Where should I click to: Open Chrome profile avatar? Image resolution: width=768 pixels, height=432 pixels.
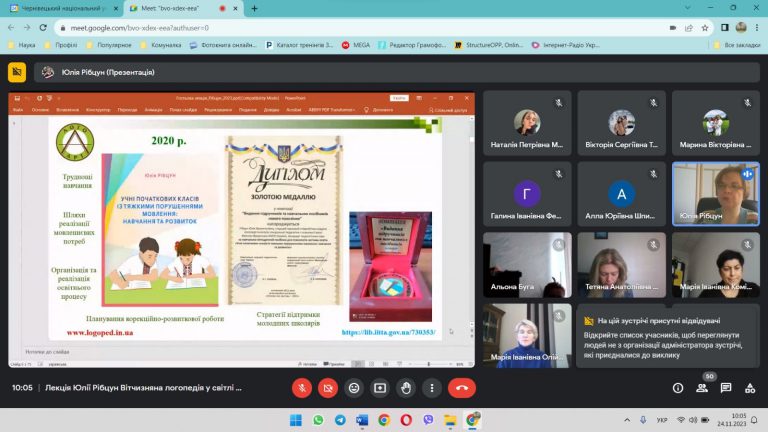741,27
